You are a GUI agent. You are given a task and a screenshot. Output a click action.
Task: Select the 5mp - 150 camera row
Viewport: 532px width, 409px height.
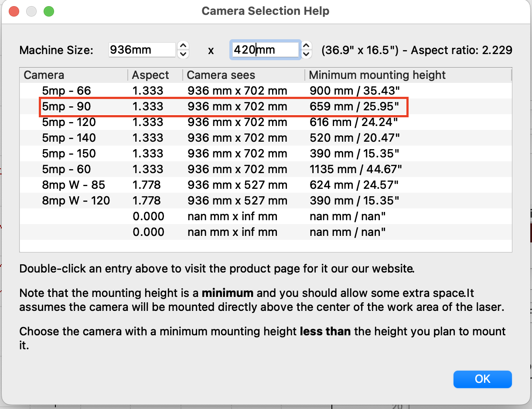click(x=266, y=153)
